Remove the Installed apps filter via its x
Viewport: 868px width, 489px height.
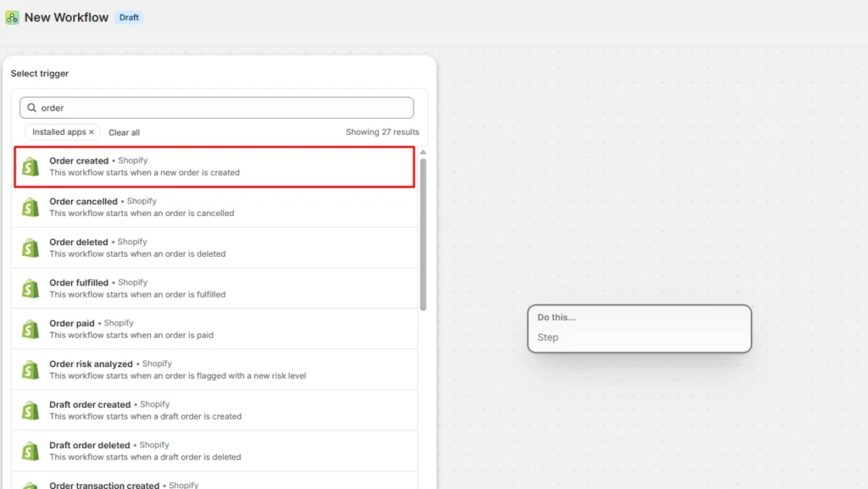pos(92,132)
